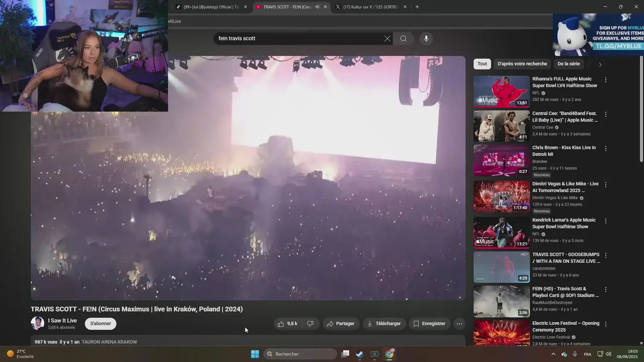Download the video via Télécharger
This screenshot has width=644, height=362.
click(384, 324)
